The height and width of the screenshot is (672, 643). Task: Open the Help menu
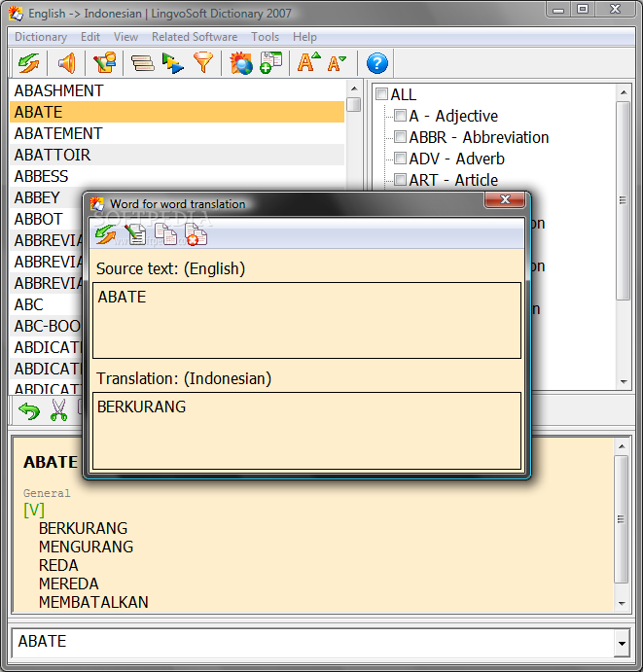coord(304,37)
